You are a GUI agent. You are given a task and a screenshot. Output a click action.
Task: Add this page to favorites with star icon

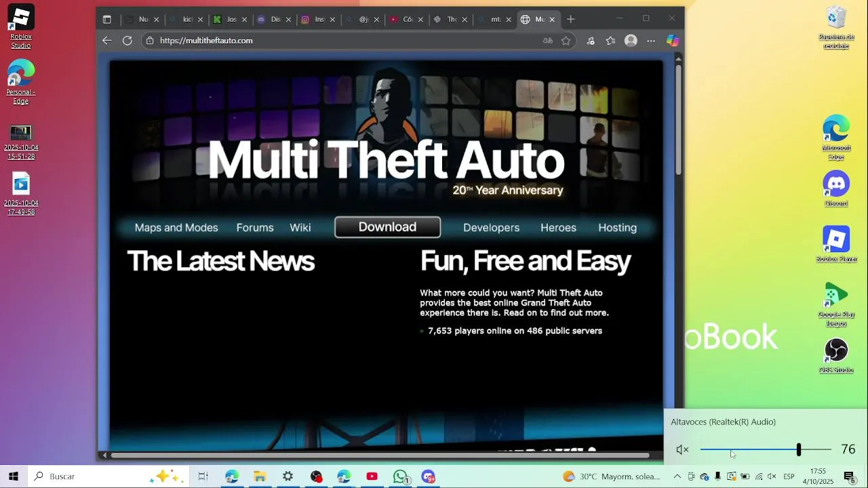566,41
